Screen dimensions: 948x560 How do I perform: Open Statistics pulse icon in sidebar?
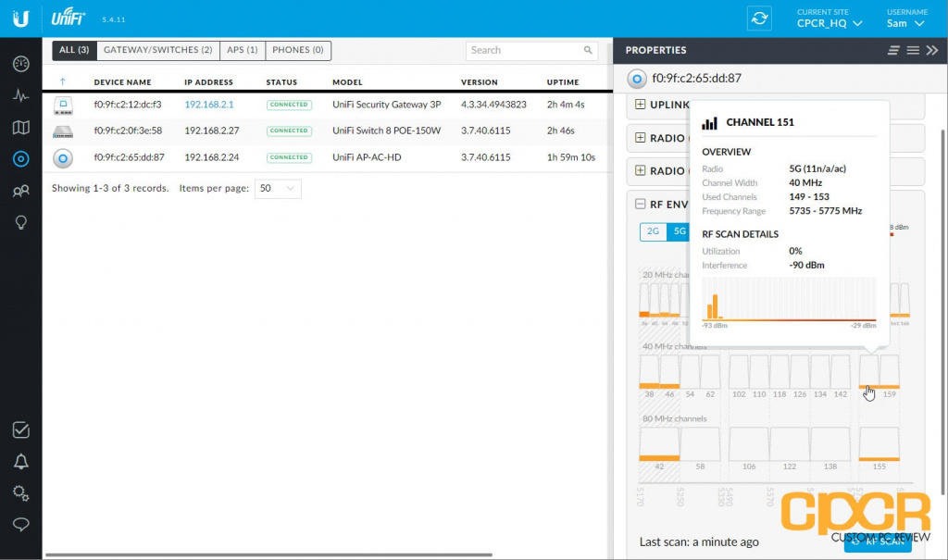click(20, 95)
